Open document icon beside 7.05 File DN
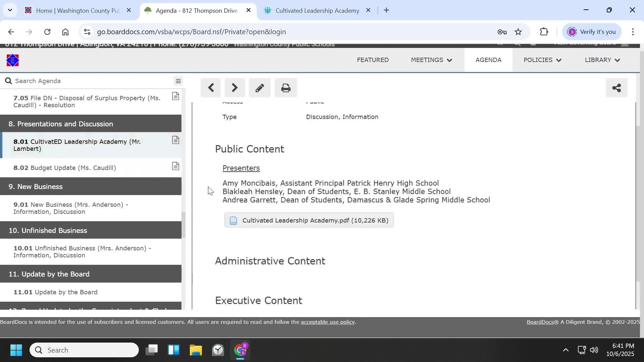Image resolution: width=644 pixels, height=362 pixels. [175, 97]
